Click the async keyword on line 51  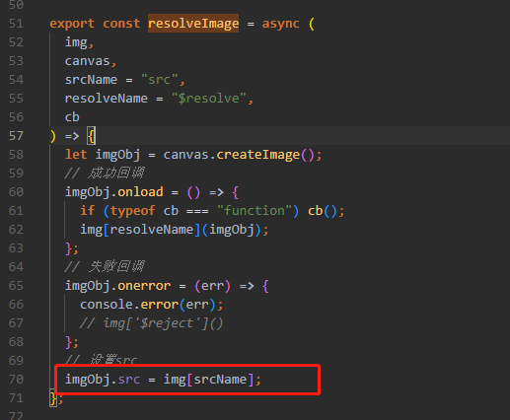click(x=281, y=24)
